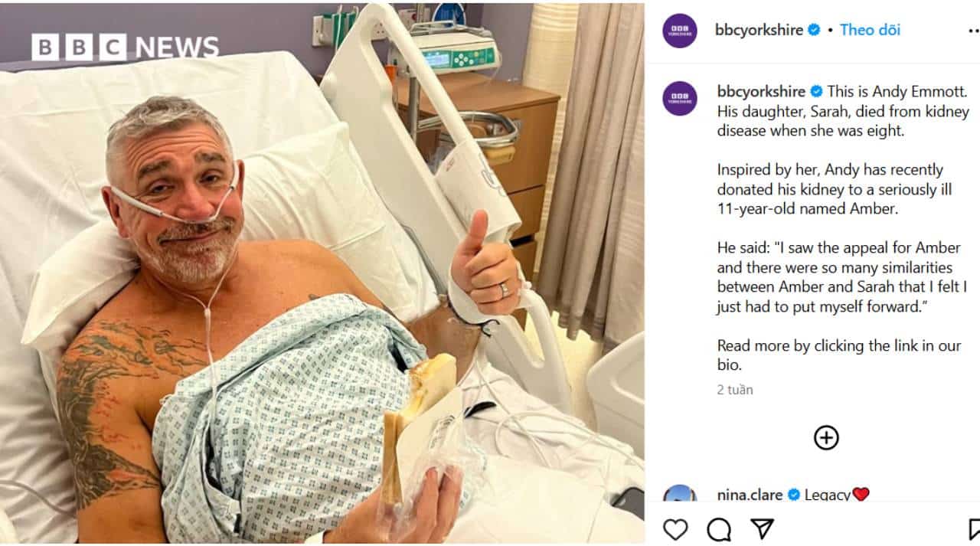Click bbcyorkshire avatar beside caption

(x=680, y=98)
